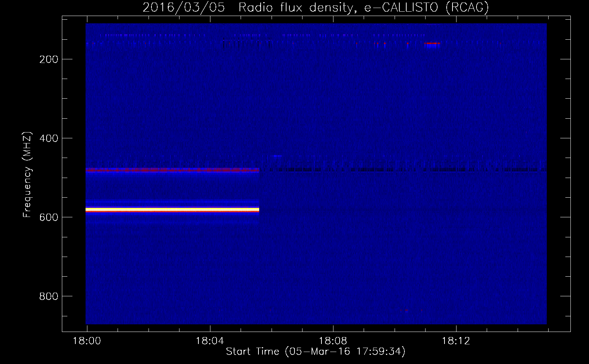589x364 pixels.
Task: Click the 18:00 time tick label
Action: coord(87,341)
